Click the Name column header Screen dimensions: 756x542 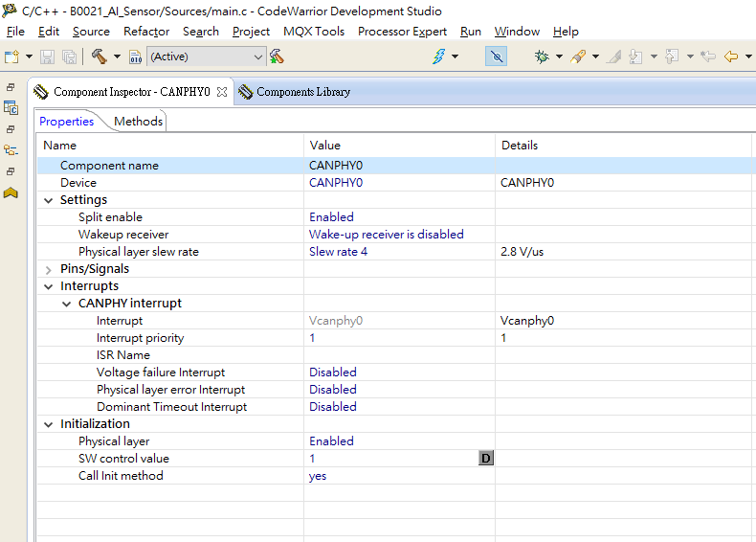[x=170, y=146]
